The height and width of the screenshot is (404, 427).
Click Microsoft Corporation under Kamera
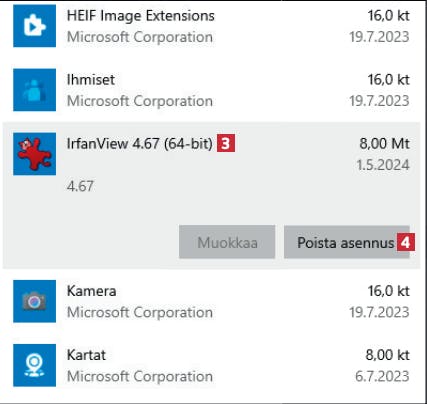pos(140,312)
